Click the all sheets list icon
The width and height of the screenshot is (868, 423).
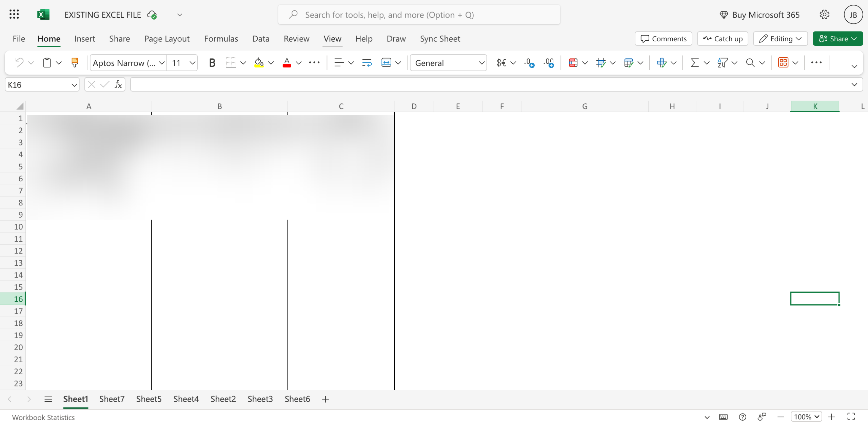click(48, 399)
